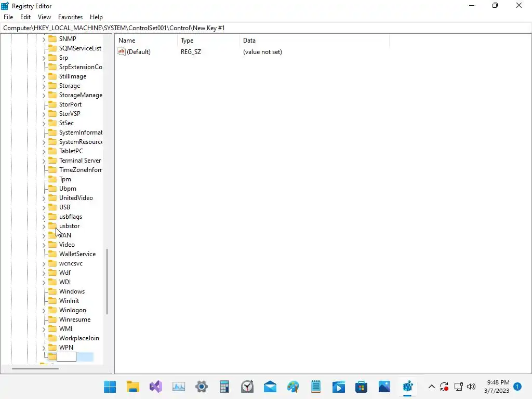The width and height of the screenshot is (532, 399).
Task: Select the Wdf key
Action: pos(65,272)
